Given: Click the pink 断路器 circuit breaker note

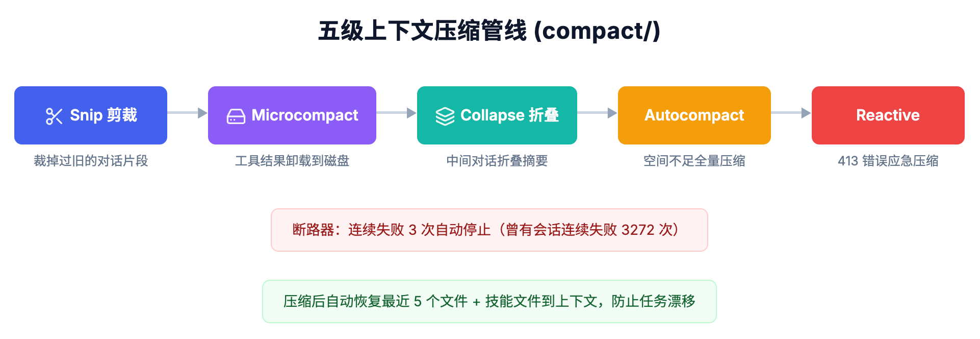Looking at the screenshot, I should [x=489, y=230].
